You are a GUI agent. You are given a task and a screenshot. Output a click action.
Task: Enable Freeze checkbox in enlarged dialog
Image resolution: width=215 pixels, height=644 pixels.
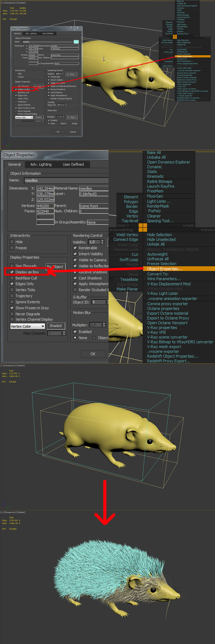[12, 248]
